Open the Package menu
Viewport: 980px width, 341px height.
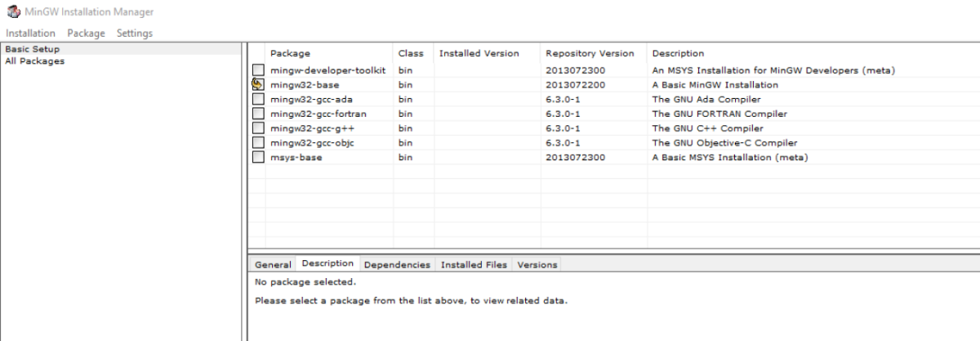pyautogui.click(x=86, y=33)
